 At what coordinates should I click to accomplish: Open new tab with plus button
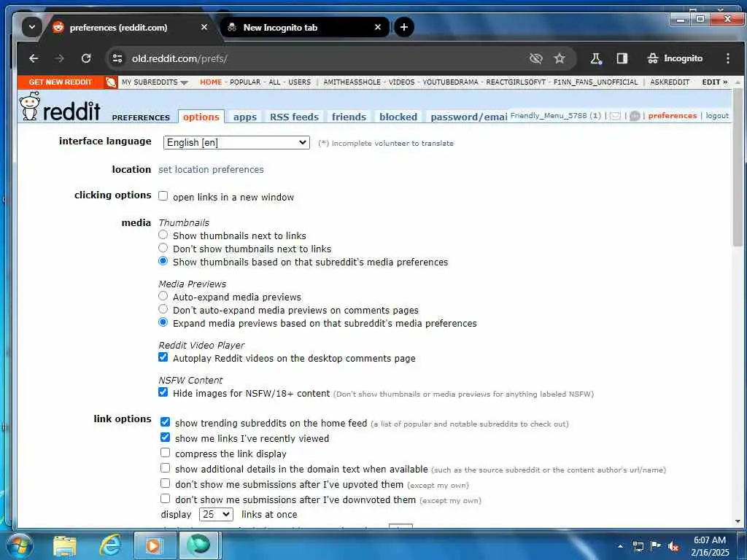coord(404,27)
